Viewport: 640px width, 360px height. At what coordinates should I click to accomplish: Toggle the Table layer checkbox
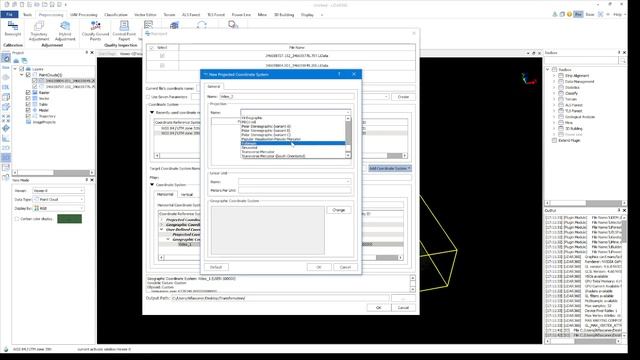28,104
